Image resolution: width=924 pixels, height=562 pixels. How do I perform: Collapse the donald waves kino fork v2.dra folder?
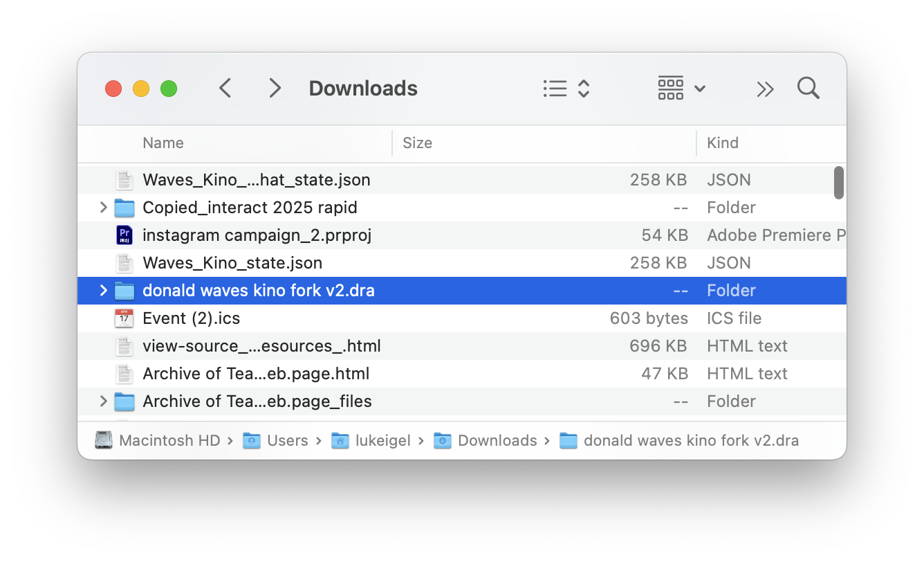pyautogui.click(x=102, y=290)
